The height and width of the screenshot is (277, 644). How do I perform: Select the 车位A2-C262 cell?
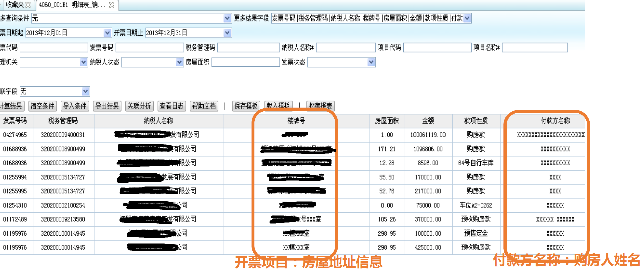[476, 205]
